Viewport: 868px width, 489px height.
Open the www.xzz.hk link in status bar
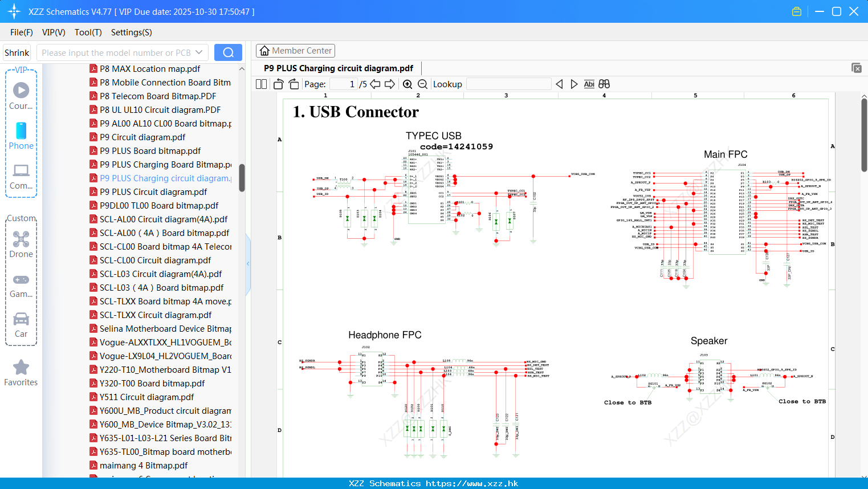[472, 483]
